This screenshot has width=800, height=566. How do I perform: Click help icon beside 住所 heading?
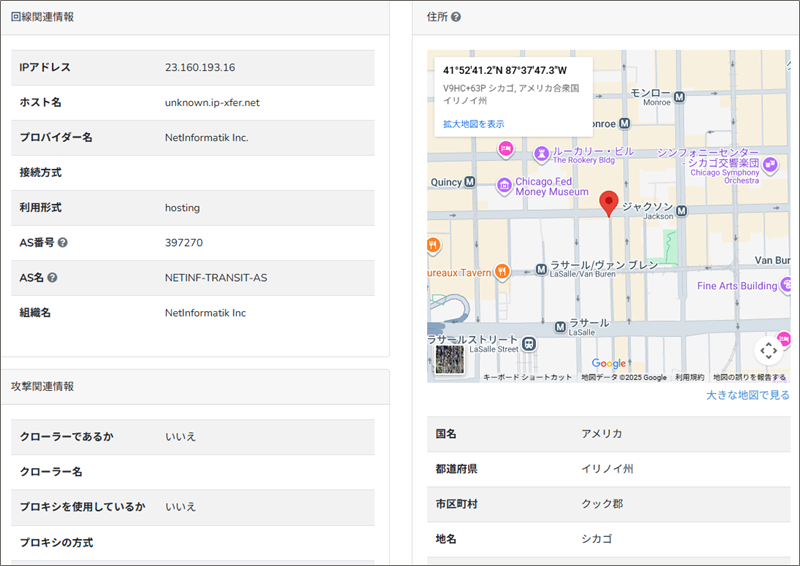tap(456, 17)
